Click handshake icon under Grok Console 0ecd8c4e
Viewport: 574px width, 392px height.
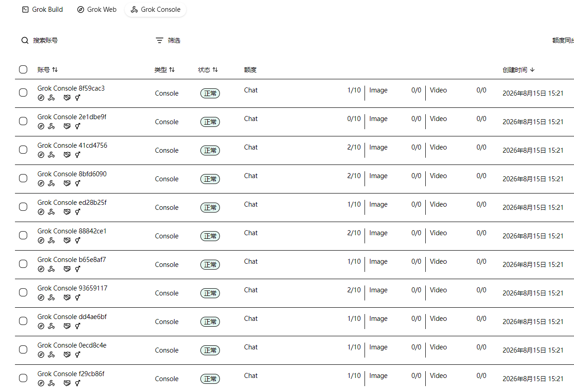(67, 355)
